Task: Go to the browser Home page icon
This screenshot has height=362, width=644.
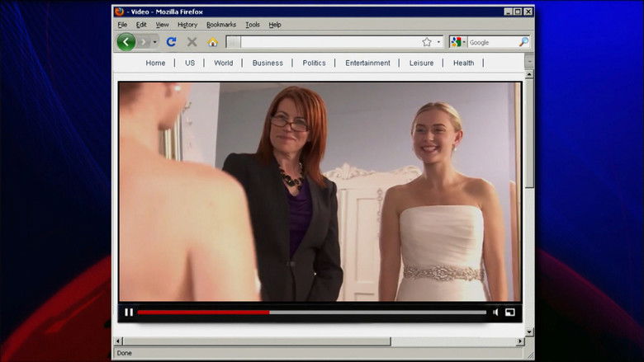Action: (212, 42)
